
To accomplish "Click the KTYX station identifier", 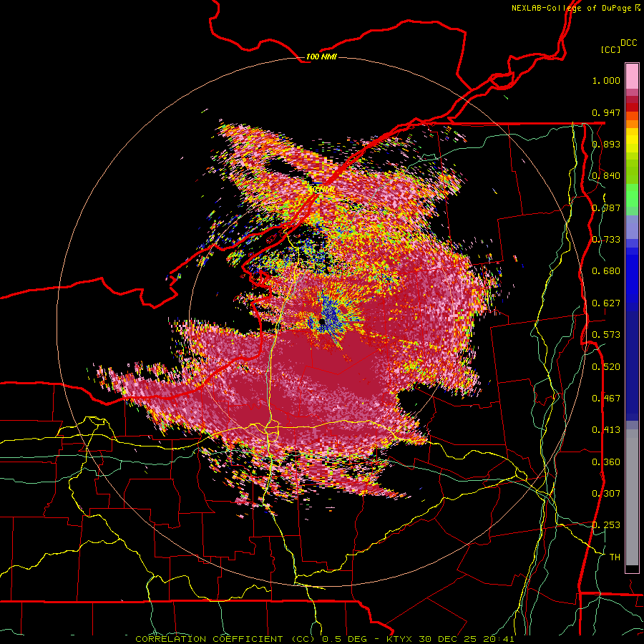I will (x=401, y=639).
